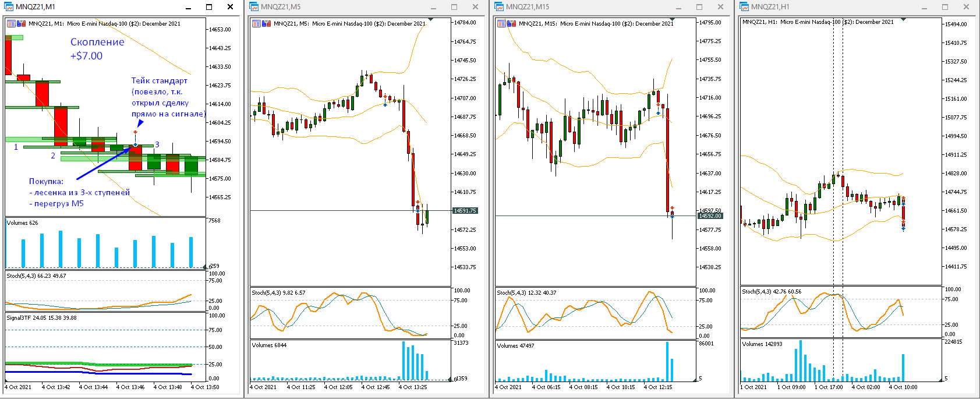980x399 pixels.
Task: Open Depth of Market icon on M5 chart
Action: click(x=267, y=24)
